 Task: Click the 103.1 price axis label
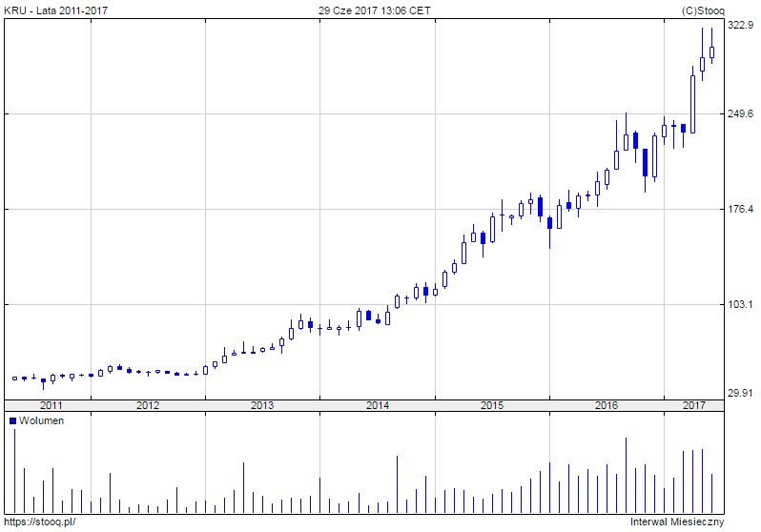click(741, 304)
